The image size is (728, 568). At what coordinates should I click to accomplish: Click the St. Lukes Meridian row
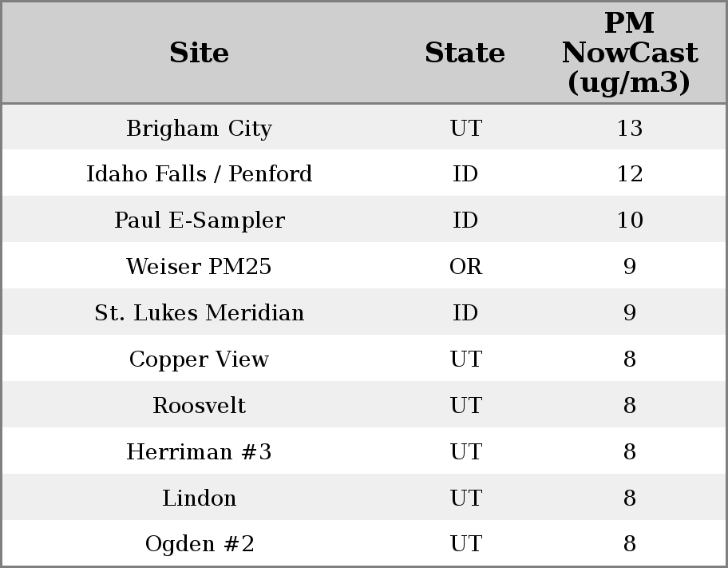click(x=200, y=313)
